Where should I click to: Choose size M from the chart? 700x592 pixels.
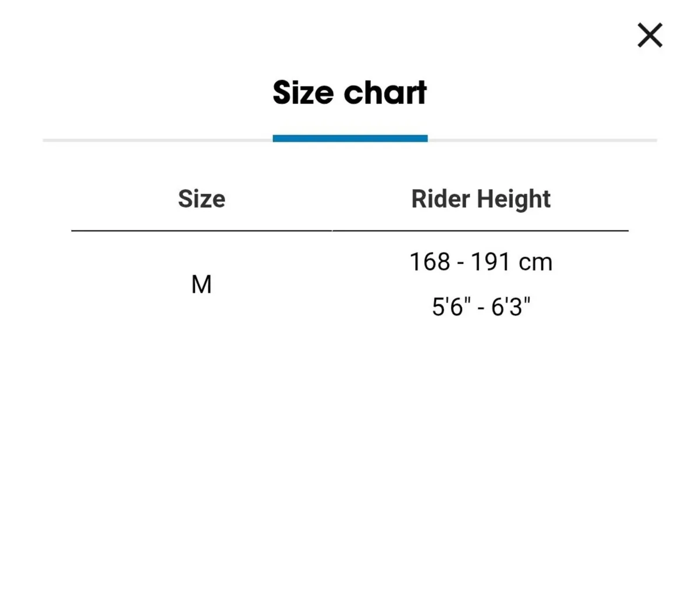point(201,284)
